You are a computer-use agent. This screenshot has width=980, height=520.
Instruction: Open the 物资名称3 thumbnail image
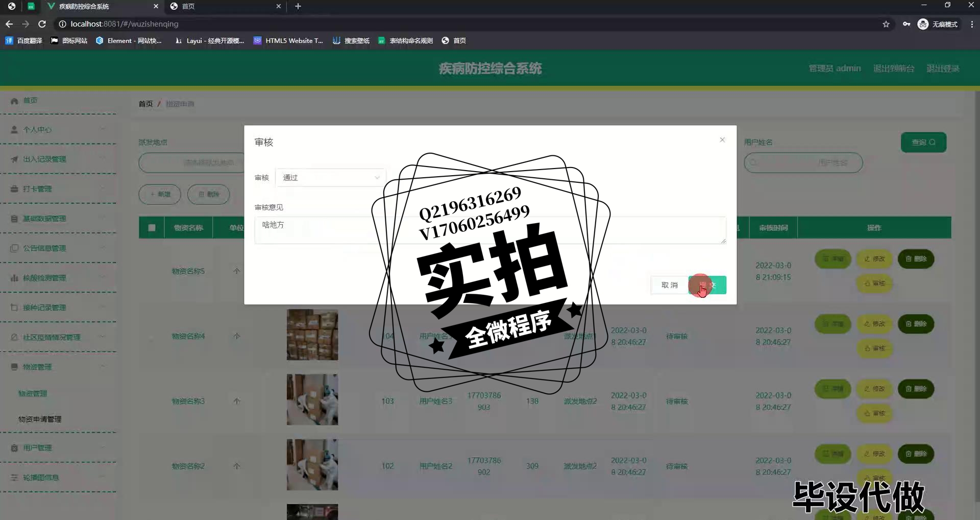[x=312, y=399]
